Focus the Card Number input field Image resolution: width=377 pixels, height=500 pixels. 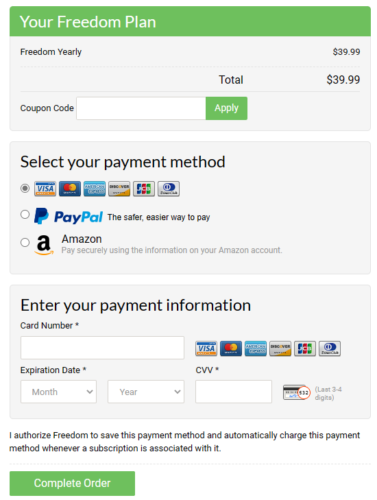pos(102,348)
